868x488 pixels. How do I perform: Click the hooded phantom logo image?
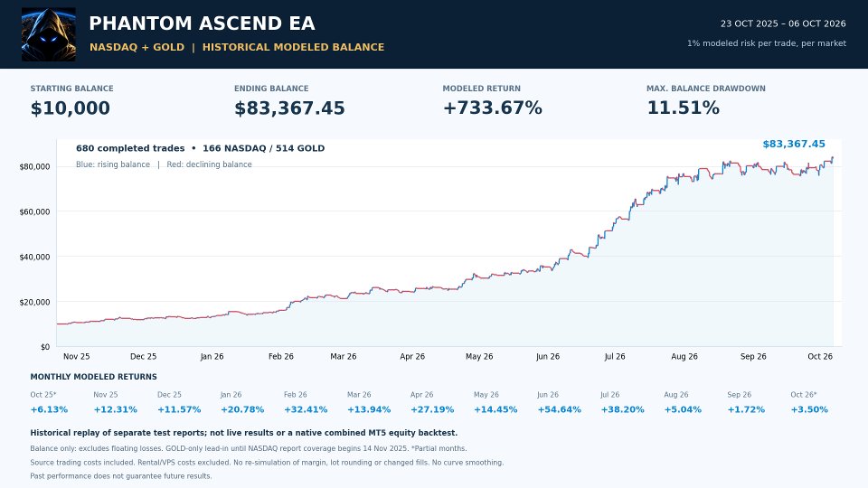coord(49,34)
